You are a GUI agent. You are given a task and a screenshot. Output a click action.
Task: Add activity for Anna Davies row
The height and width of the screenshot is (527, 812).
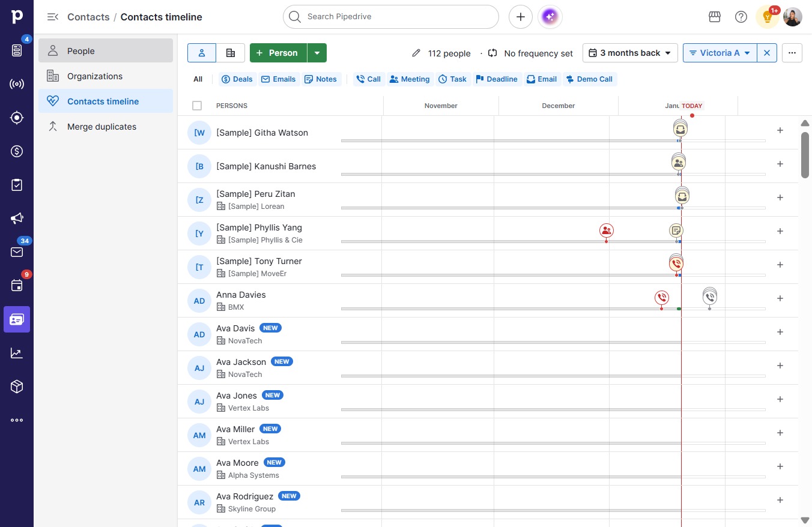pyautogui.click(x=780, y=298)
